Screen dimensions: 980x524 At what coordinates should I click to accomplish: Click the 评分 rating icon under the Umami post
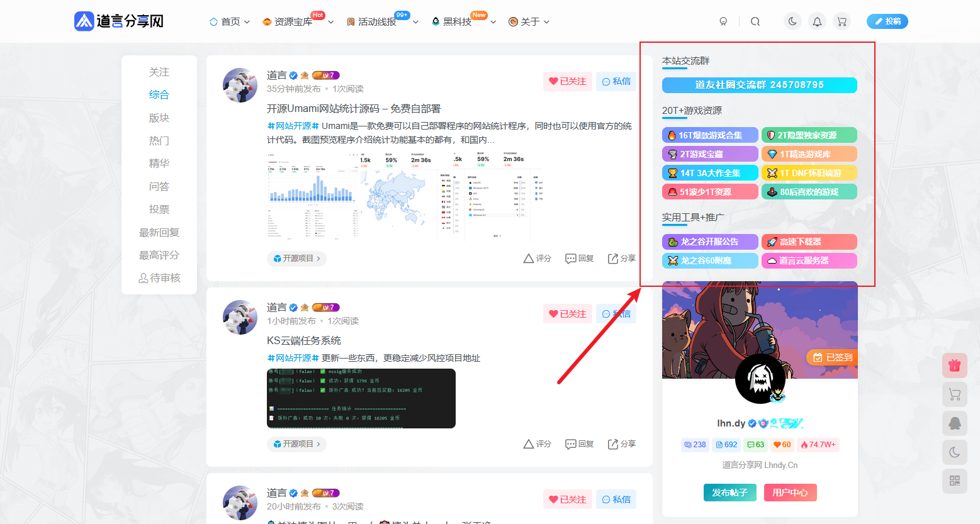click(537, 258)
